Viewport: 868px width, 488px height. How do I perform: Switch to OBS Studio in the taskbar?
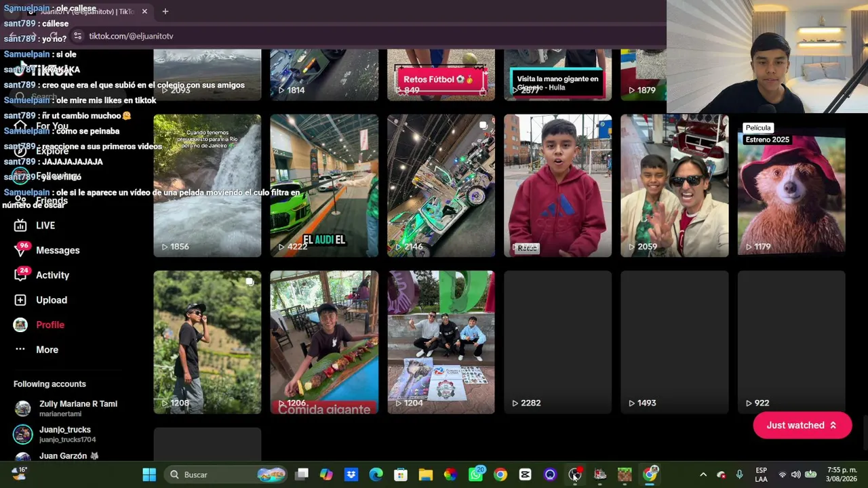tap(575, 474)
